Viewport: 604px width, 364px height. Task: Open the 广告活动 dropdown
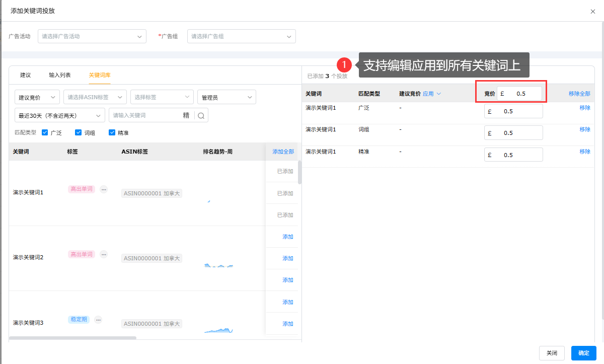point(92,36)
